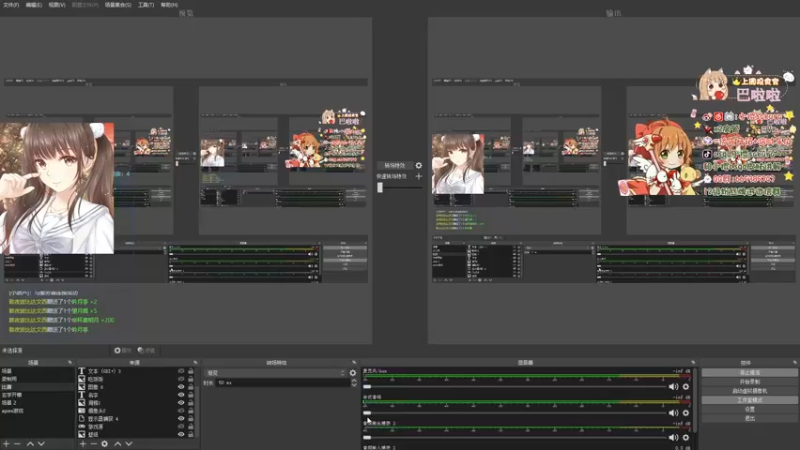Click the 停止推流 button

749,372
